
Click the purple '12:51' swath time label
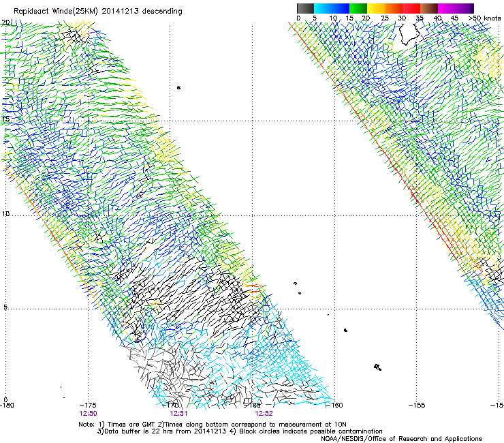click(178, 414)
